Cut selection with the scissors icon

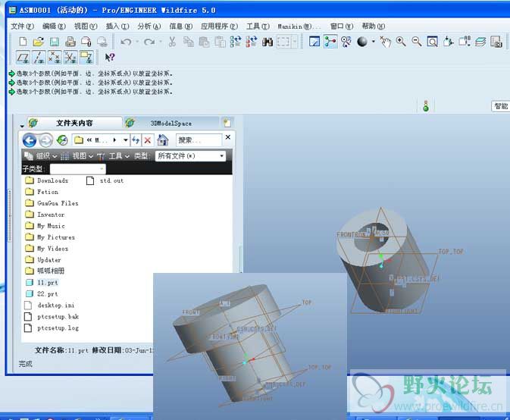pos(172,42)
